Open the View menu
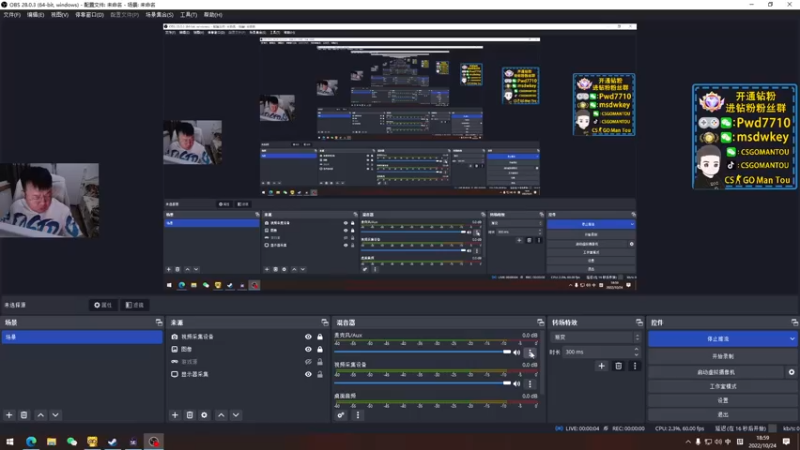Image resolution: width=800 pixels, height=450 pixels. click(59, 15)
